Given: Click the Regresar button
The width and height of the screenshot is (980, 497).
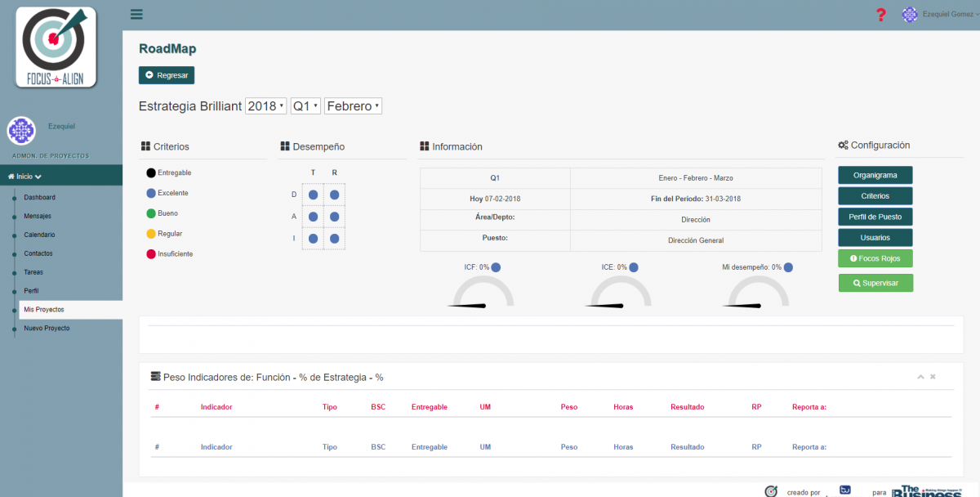Looking at the screenshot, I should click(167, 75).
